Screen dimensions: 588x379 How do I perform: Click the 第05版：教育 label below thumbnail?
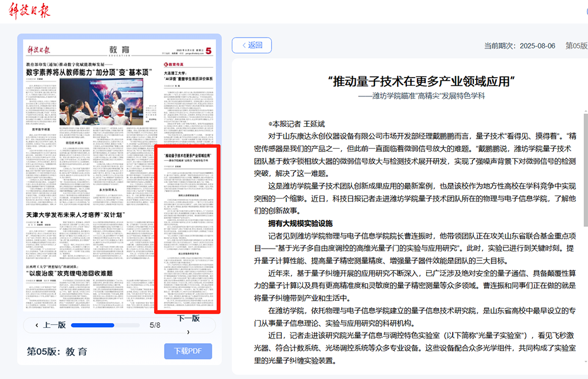click(57, 351)
